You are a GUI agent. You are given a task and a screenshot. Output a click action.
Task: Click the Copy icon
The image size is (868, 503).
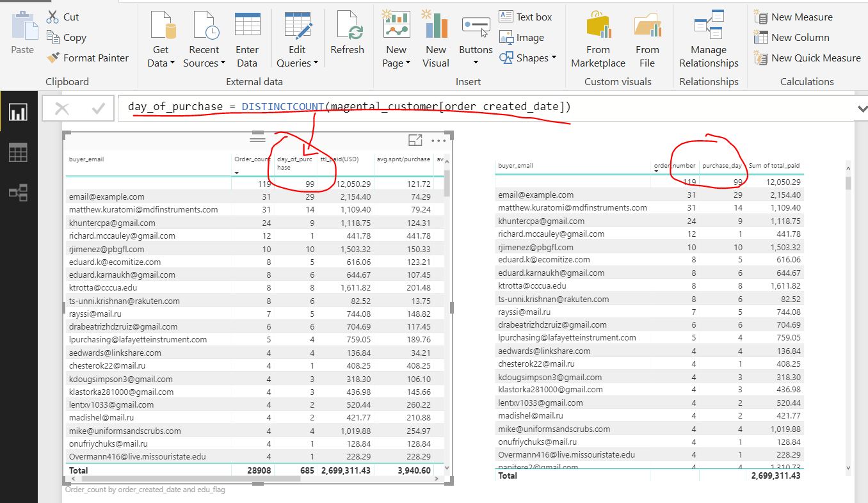[x=52, y=38]
